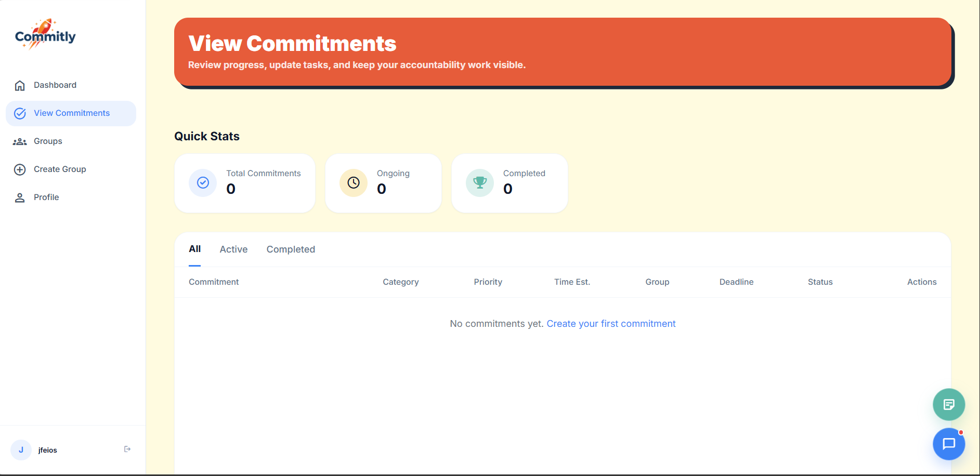Click the Ongoing clock icon
The width and height of the screenshot is (980, 476).
pos(354,183)
